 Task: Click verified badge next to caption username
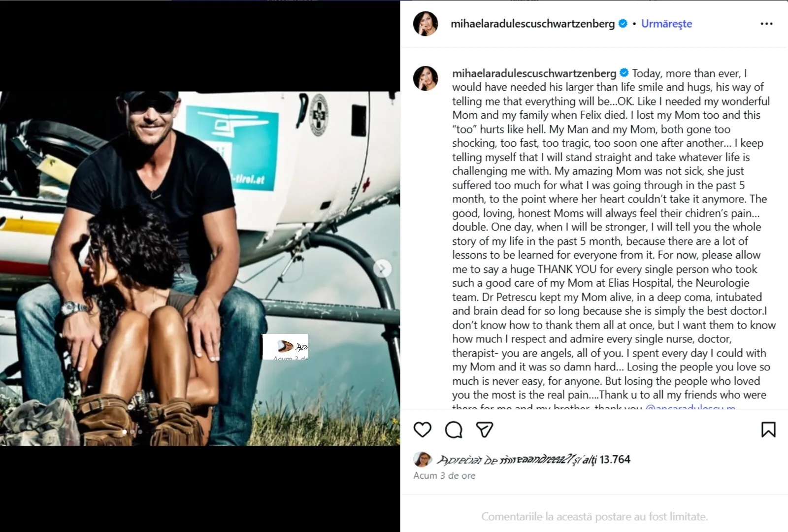click(624, 73)
